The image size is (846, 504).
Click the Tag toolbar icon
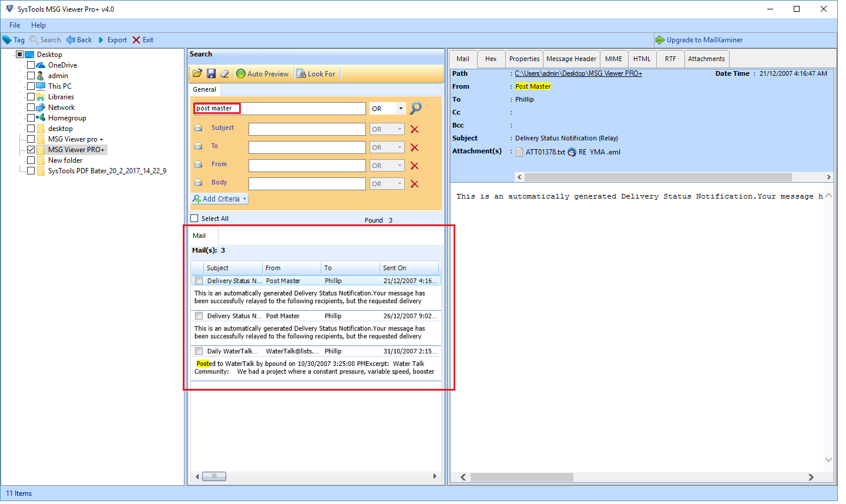click(7, 40)
